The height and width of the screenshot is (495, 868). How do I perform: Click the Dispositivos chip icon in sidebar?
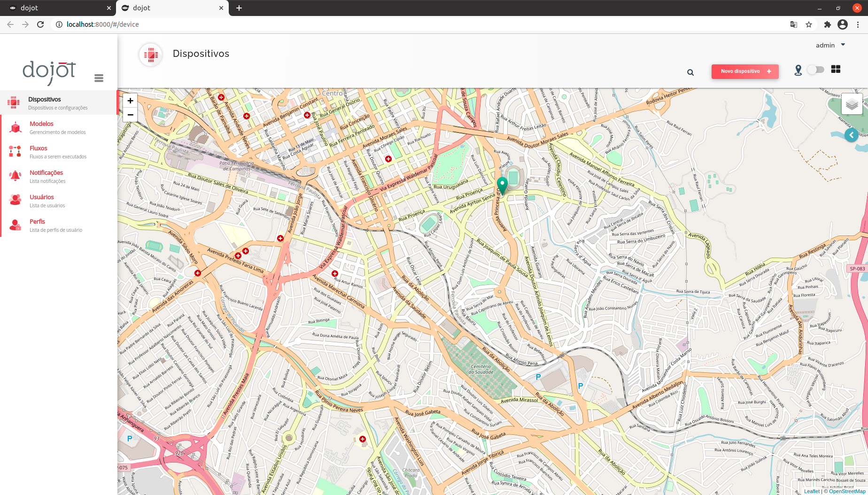pos(14,102)
